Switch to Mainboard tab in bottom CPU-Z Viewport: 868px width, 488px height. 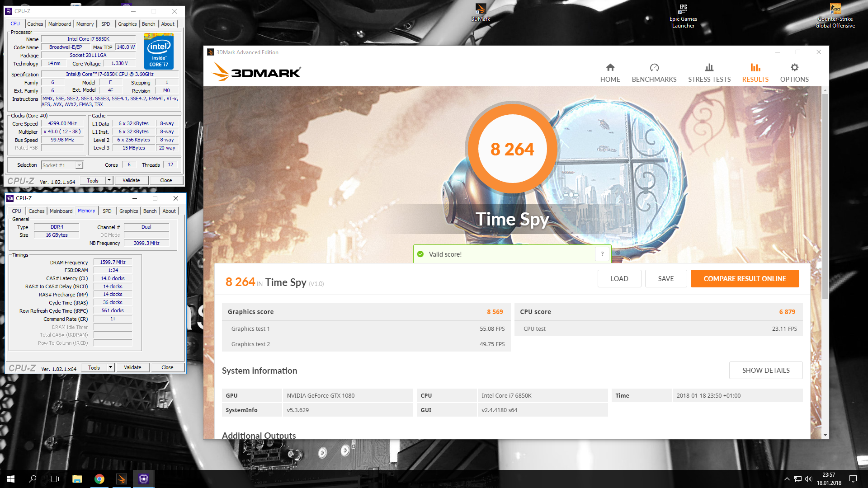pos(61,211)
